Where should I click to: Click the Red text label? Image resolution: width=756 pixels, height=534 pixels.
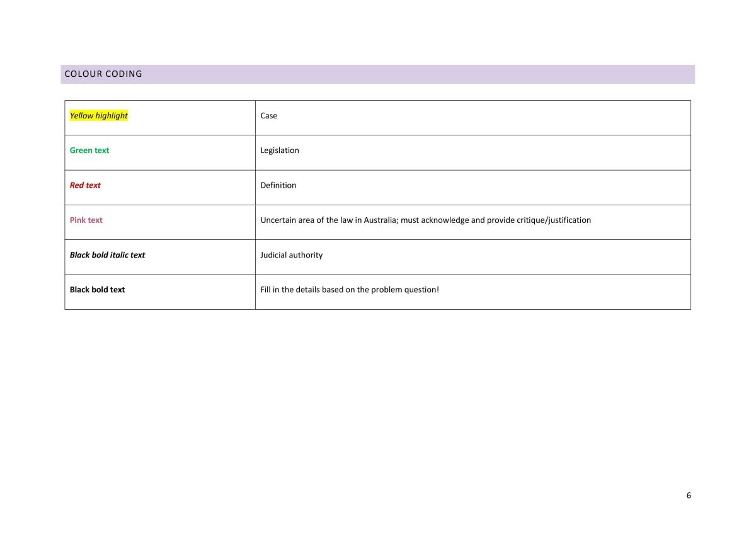tap(85, 185)
